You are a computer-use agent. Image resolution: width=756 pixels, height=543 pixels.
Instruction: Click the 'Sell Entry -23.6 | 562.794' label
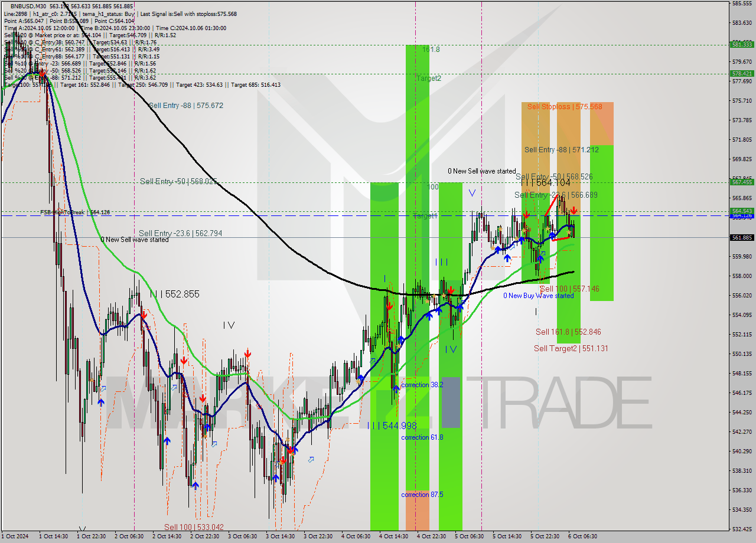(181, 233)
